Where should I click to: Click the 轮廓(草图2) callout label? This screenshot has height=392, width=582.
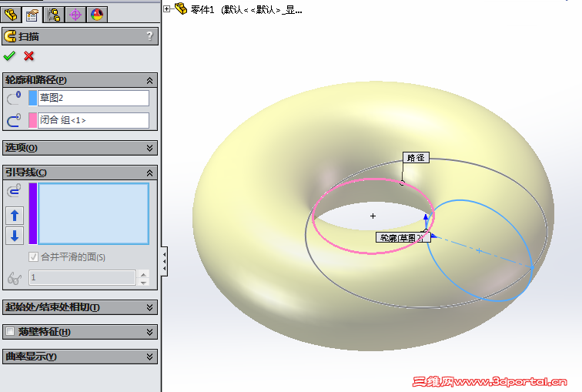click(403, 237)
